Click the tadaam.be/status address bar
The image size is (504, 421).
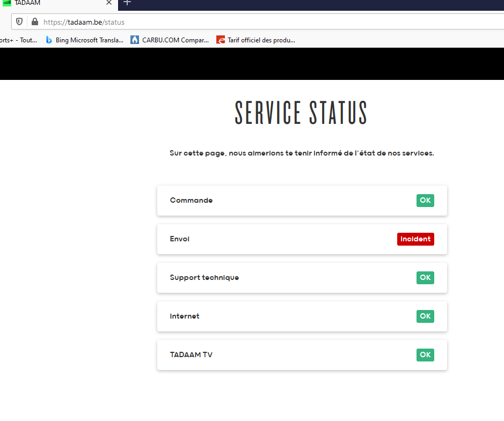point(257,22)
